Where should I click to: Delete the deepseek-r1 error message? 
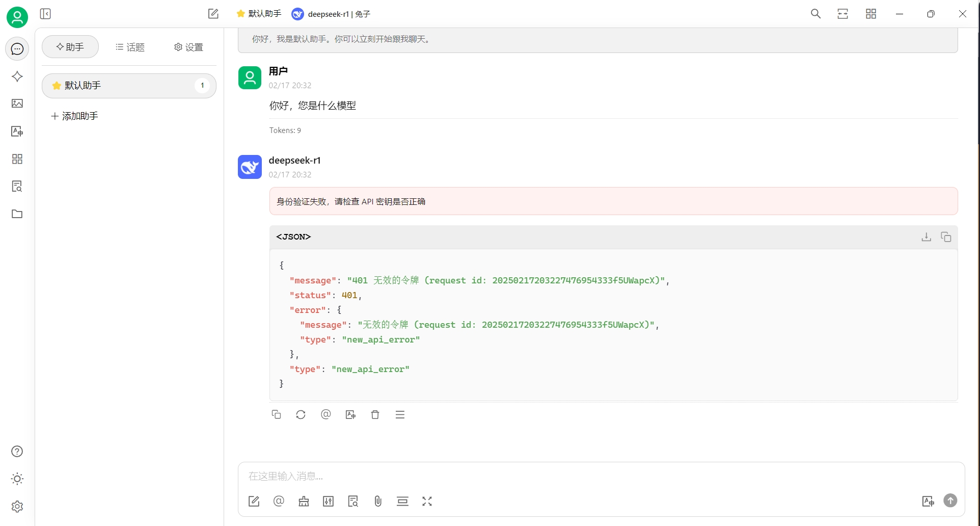click(x=375, y=415)
